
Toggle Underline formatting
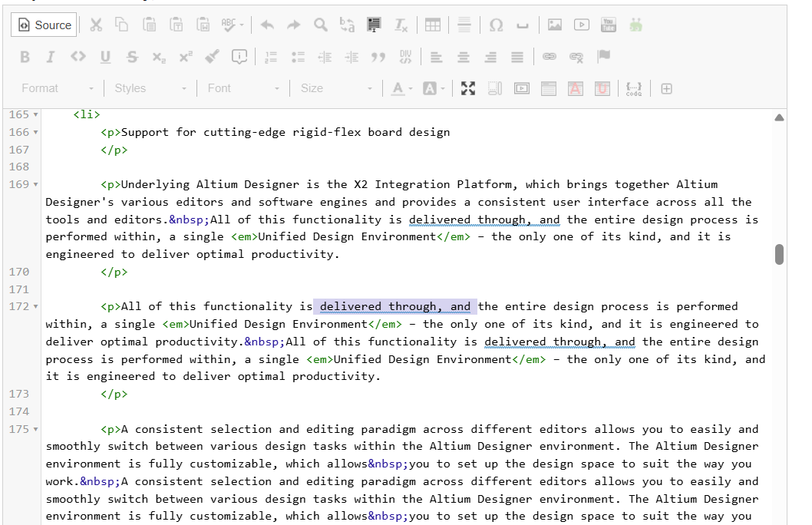tap(105, 57)
